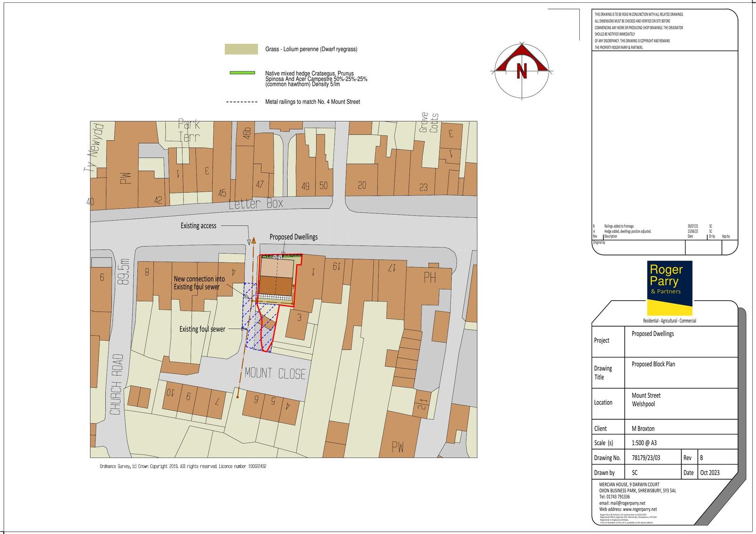Click the Proposed Dwellings label on map
The height and width of the screenshot is (534, 756).
pyautogui.click(x=293, y=237)
